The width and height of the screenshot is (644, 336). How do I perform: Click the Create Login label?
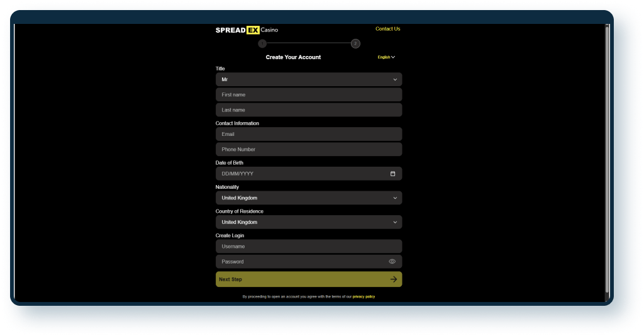(230, 235)
